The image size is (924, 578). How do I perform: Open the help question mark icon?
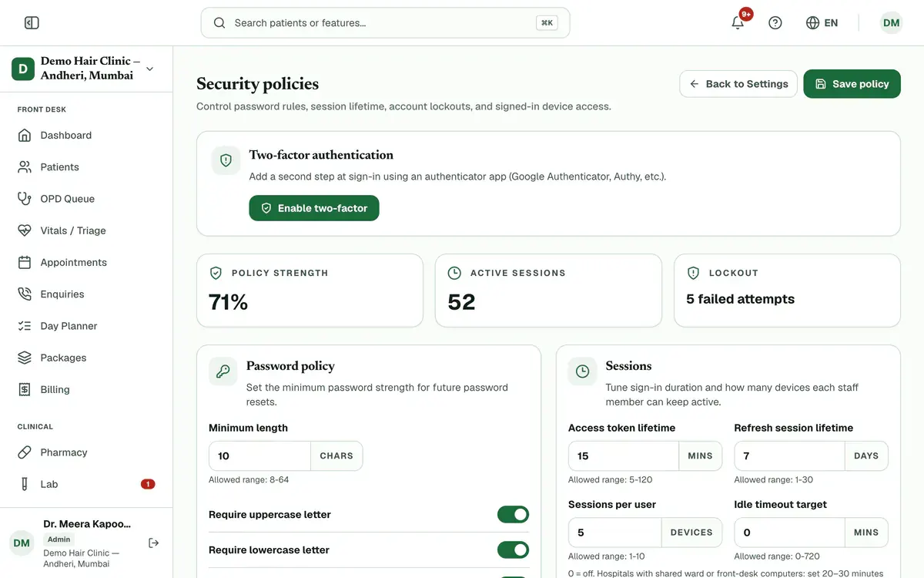point(775,23)
